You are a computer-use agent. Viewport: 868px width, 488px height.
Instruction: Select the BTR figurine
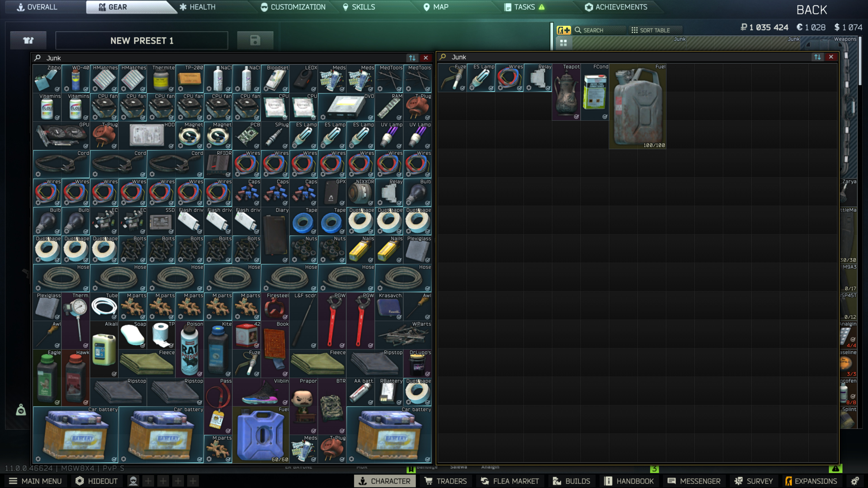(332, 406)
